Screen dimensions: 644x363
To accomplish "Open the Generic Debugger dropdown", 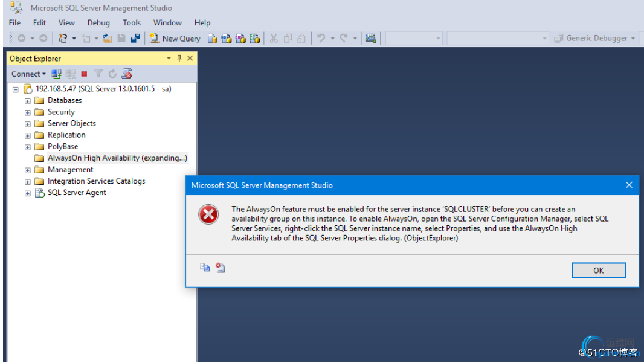I will point(633,39).
